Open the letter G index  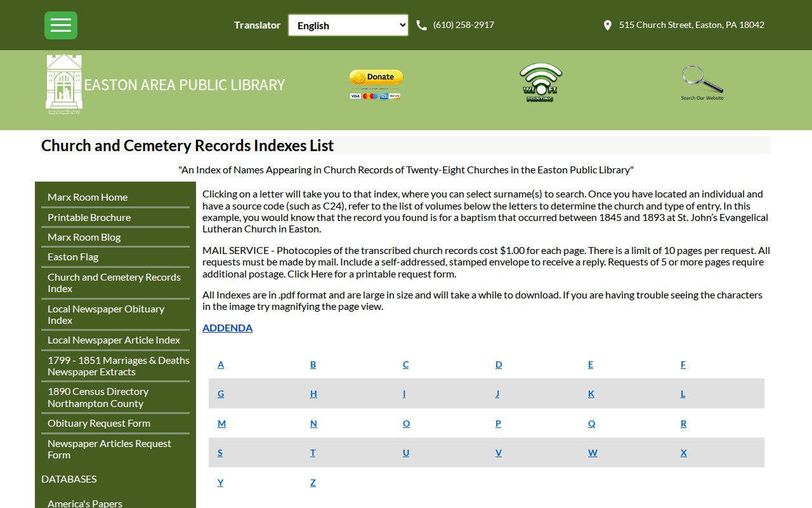pyautogui.click(x=221, y=394)
